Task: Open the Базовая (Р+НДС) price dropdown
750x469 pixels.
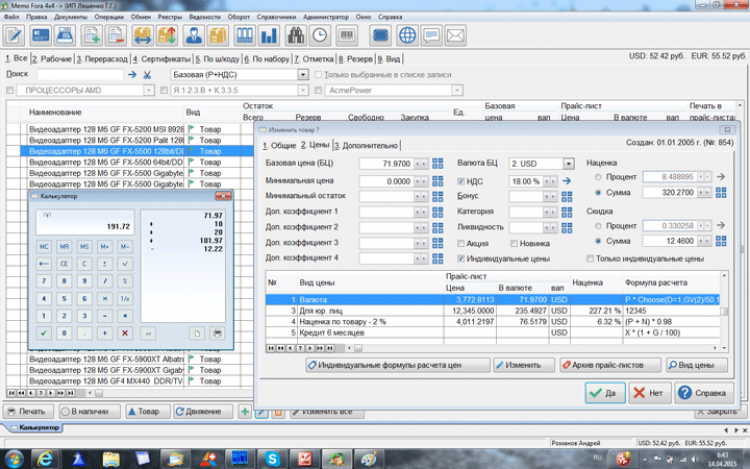Action: click(302, 75)
